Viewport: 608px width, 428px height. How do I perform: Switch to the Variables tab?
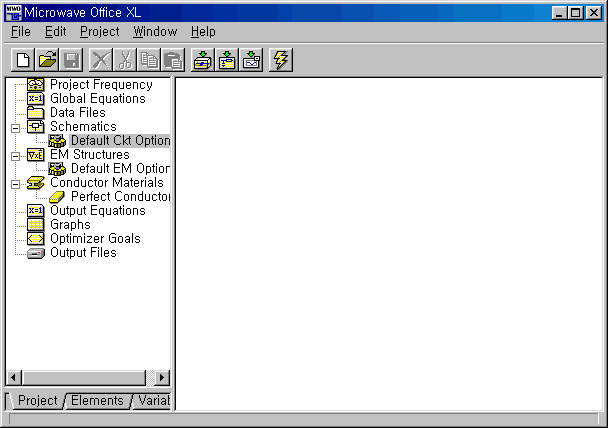point(154,400)
